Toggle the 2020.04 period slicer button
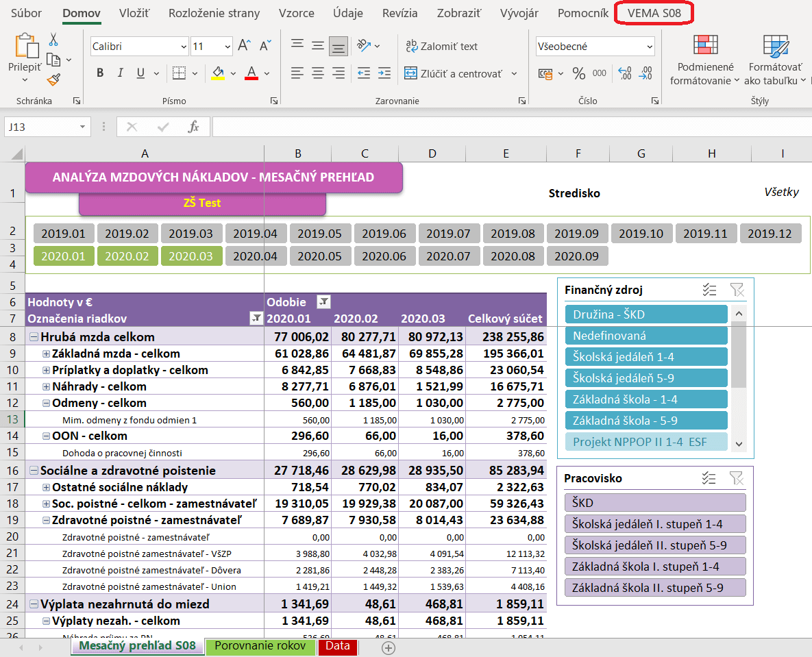Image resolution: width=812 pixels, height=657 pixels. coord(256,256)
